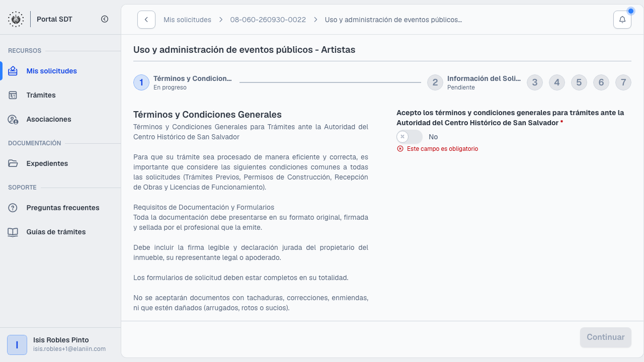Click the 'No' label beside the switch
This screenshot has width=644, height=362.
(433, 137)
